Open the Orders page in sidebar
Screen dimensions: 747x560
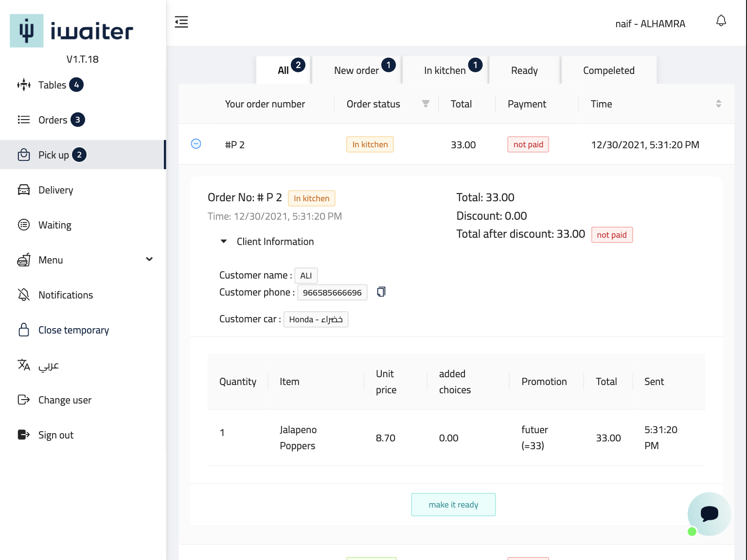point(53,120)
